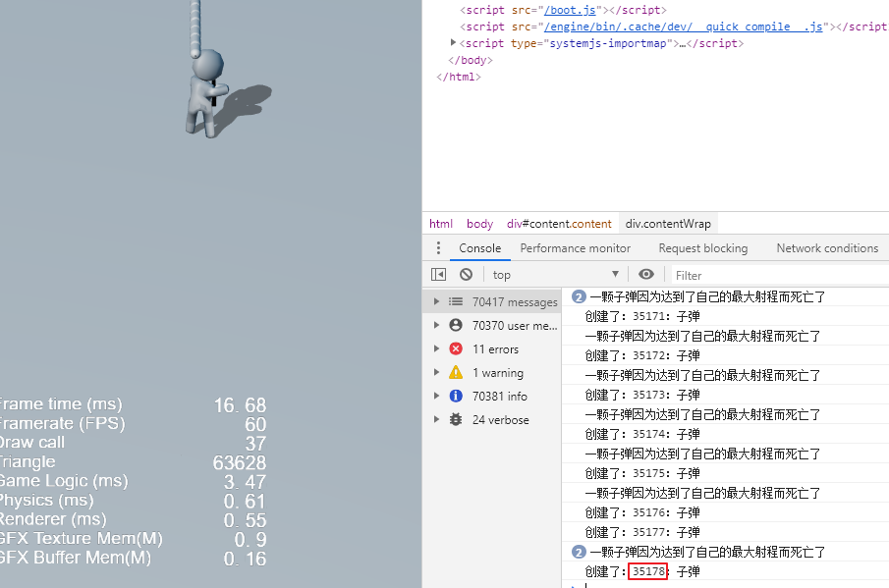Image resolution: width=889 pixels, height=588 pixels.
Task: Expand the 70370 user messages group
Action: pyautogui.click(x=436, y=325)
